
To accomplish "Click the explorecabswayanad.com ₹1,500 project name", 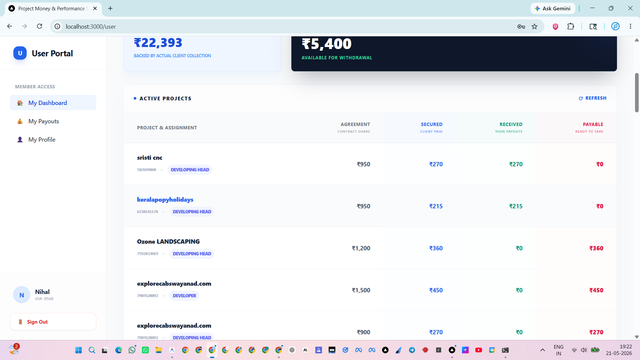I will point(174,284).
